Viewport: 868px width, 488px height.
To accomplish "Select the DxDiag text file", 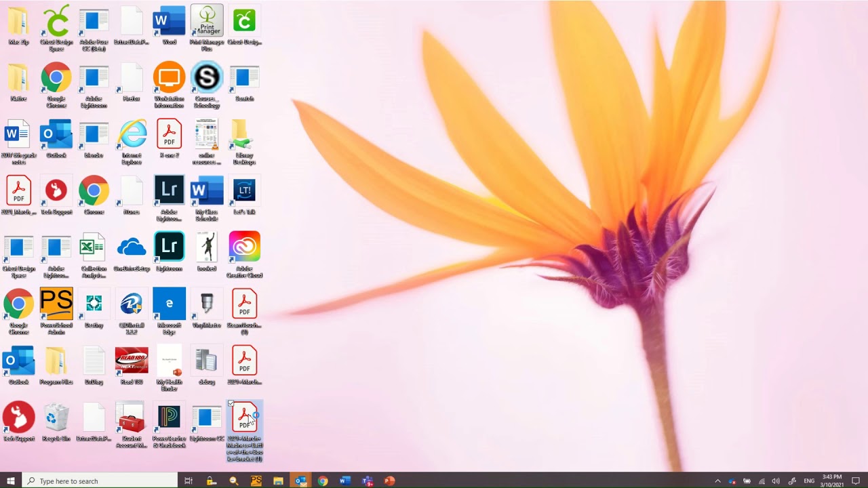I will (94, 366).
